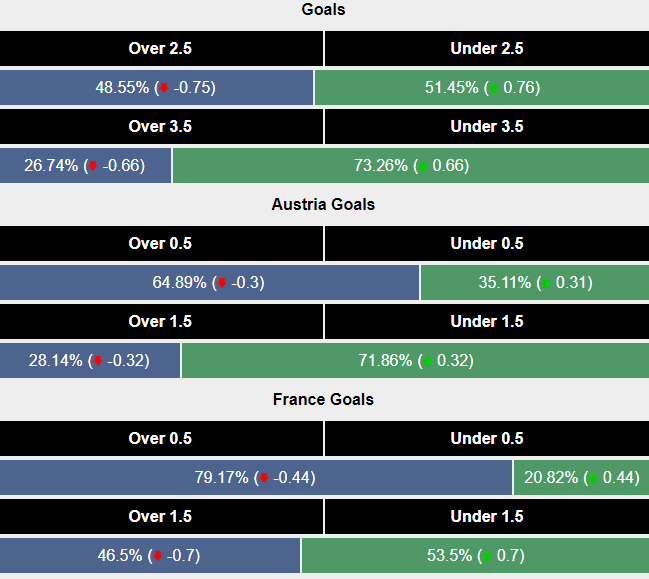Click the green indicator beside 0.44
Screen dimensions: 649x579
(592, 478)
